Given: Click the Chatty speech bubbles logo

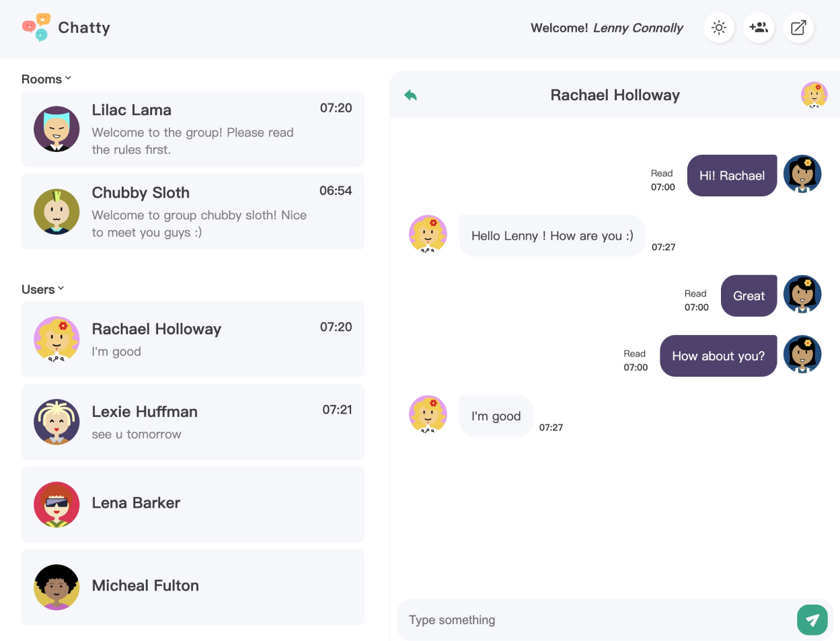Looking at the screenshot, I should (36, 28).
